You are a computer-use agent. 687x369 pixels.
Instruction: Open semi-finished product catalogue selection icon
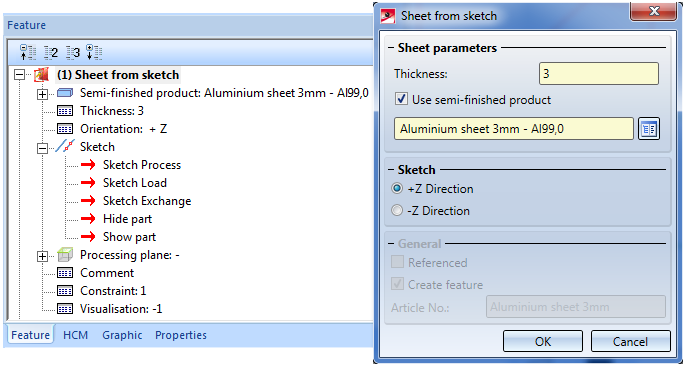point(649,129)
